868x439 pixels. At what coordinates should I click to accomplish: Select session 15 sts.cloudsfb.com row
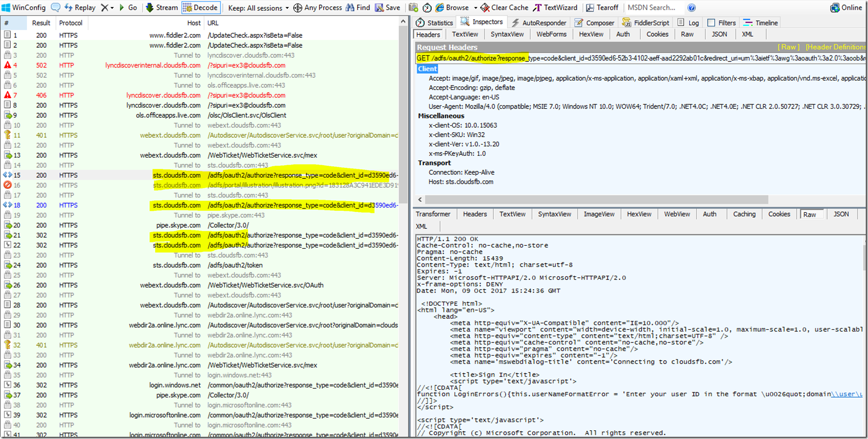[200, 175]
